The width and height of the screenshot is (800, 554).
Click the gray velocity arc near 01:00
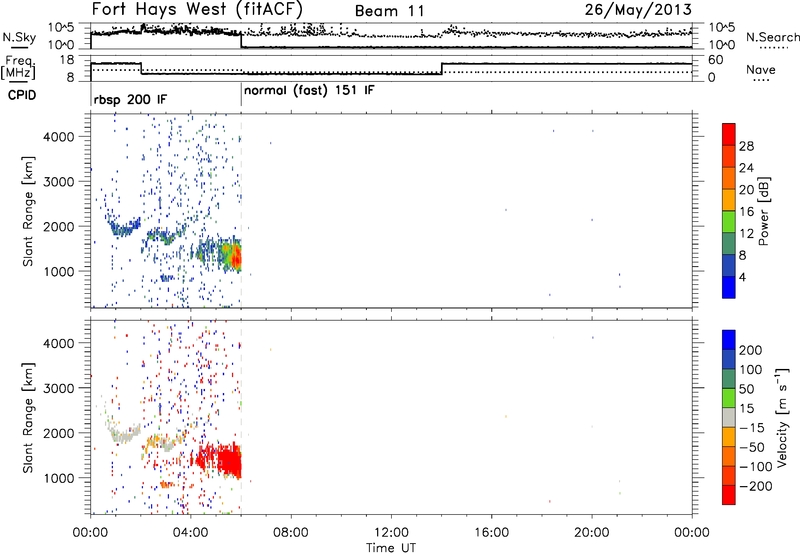pyautogui.click(x=122, y=433)
